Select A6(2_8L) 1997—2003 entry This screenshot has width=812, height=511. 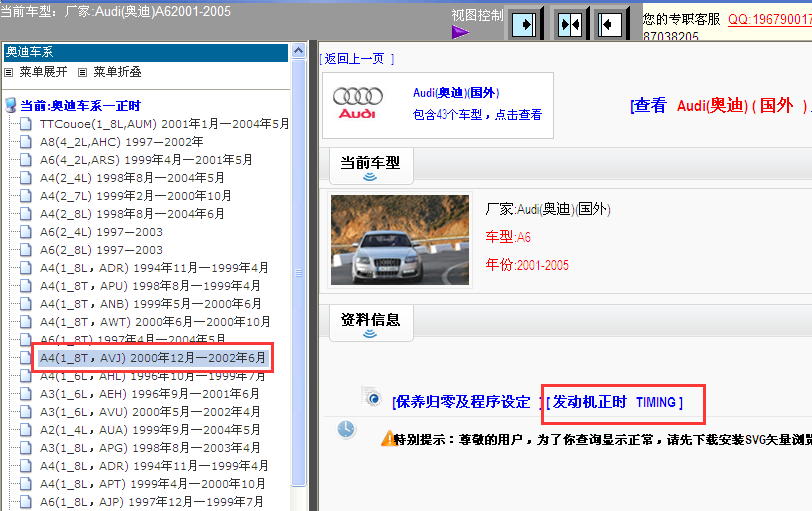tap(101, 250)
